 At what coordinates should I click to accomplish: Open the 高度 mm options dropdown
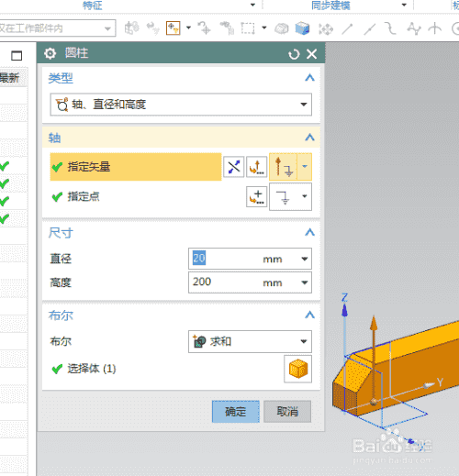click(x=304, y=282)
